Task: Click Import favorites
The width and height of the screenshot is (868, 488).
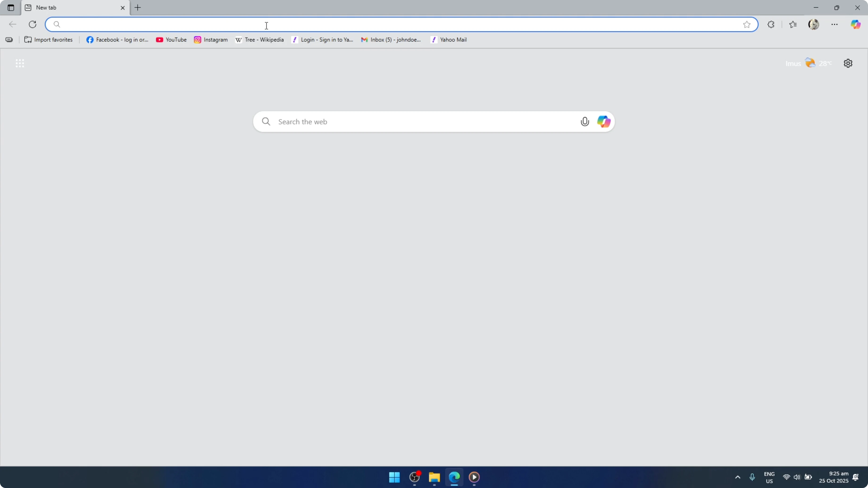Action: click(x=49, y=40)
